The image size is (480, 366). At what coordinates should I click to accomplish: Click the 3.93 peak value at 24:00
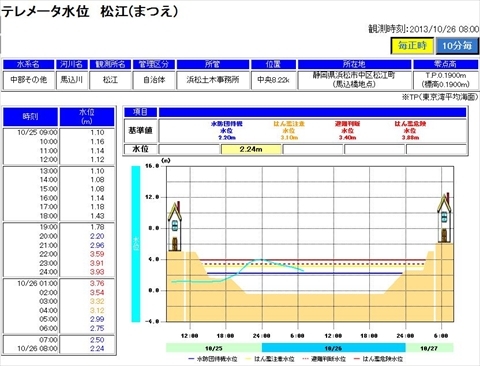pos(97,272)
